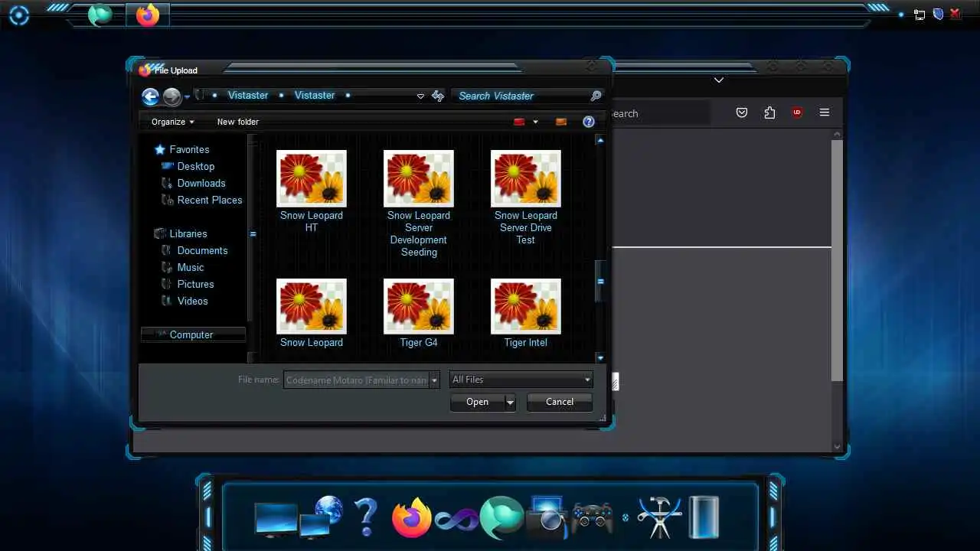This screenshot has width=980, height=551.
Task: Select the Snow Leopard HT file thumbnail
Action: 312,178
